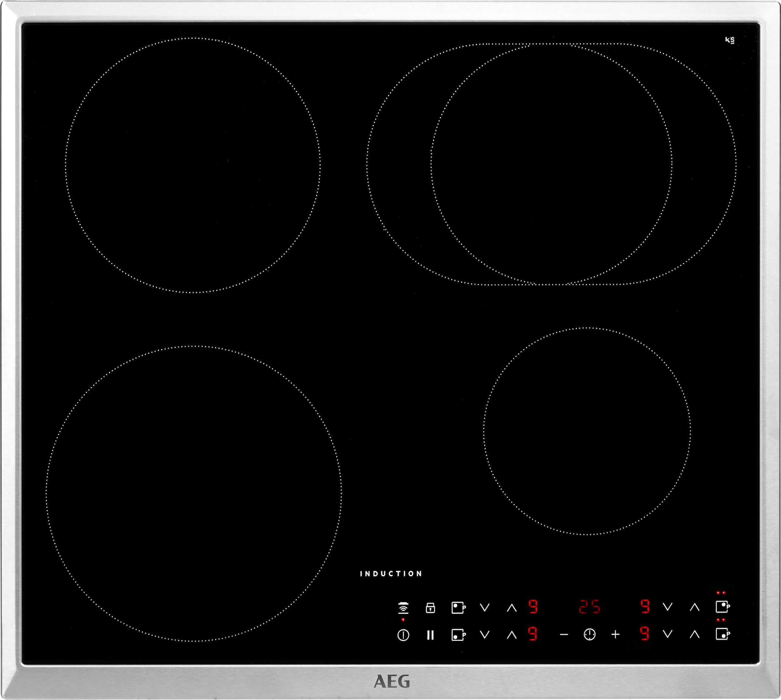781x700 pixels.
Task: Increase timer with the plus key
Action: click(616, 635)
